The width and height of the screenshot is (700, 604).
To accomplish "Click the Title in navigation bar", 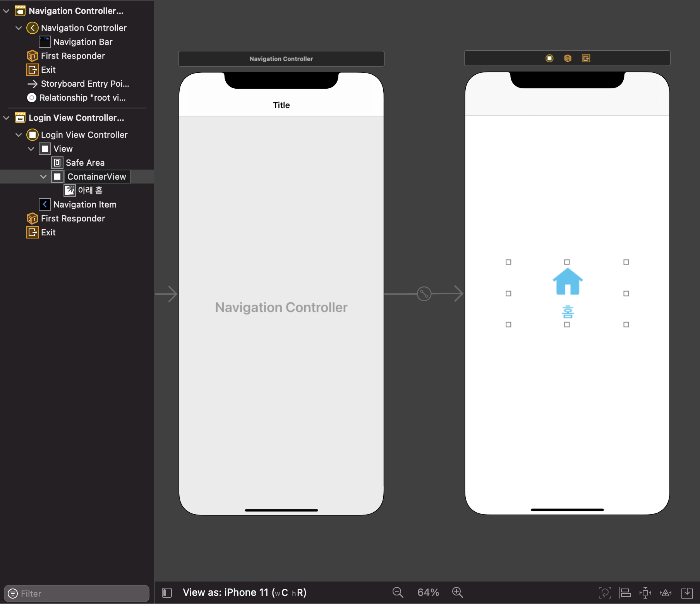I will pos(281,105).
